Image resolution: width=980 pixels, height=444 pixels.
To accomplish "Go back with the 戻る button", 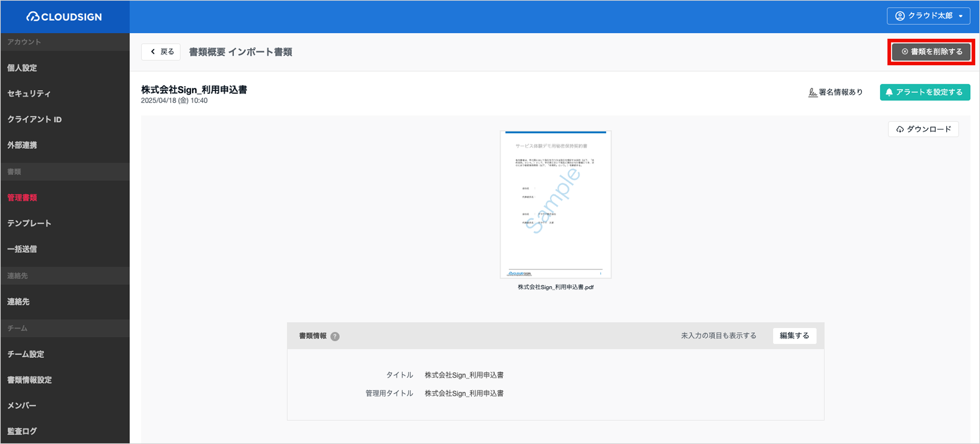I will coord(161,52).
